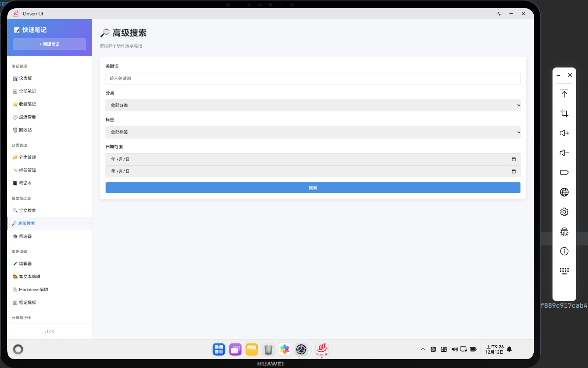
Task: Expand the system tray arrow
Action: click(422, 349)
